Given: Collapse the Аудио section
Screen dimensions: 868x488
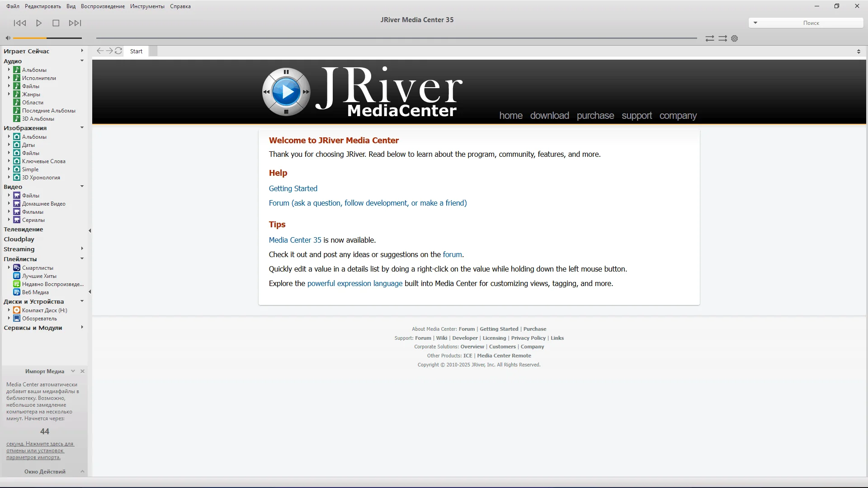Looking at the screenshot, I should pyautogui.click(x=82, y=61).
